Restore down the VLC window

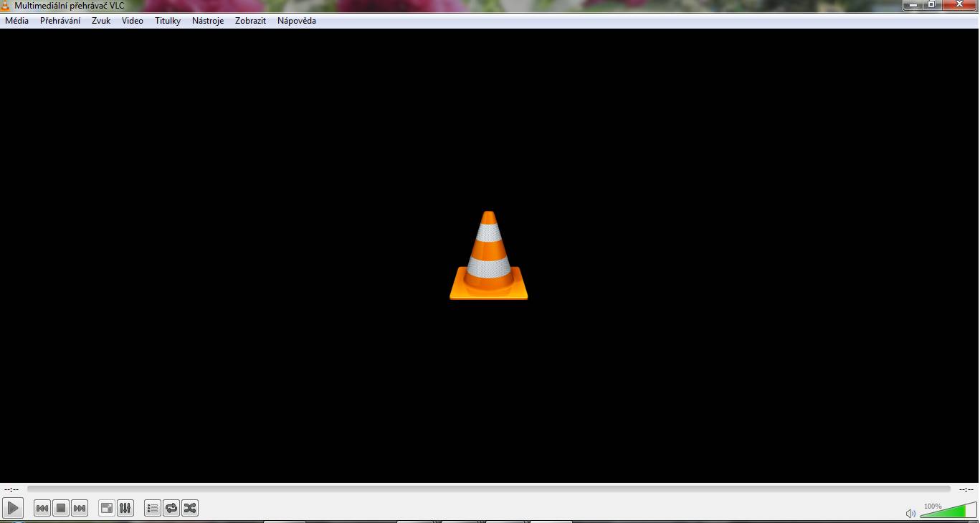[931, 4]
